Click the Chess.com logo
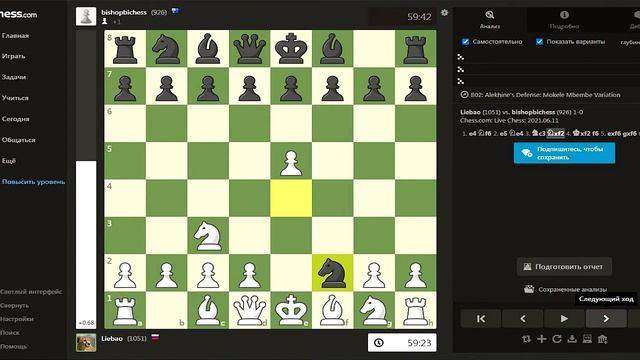The width and height of the screenshot is (640, 360). 18,14
